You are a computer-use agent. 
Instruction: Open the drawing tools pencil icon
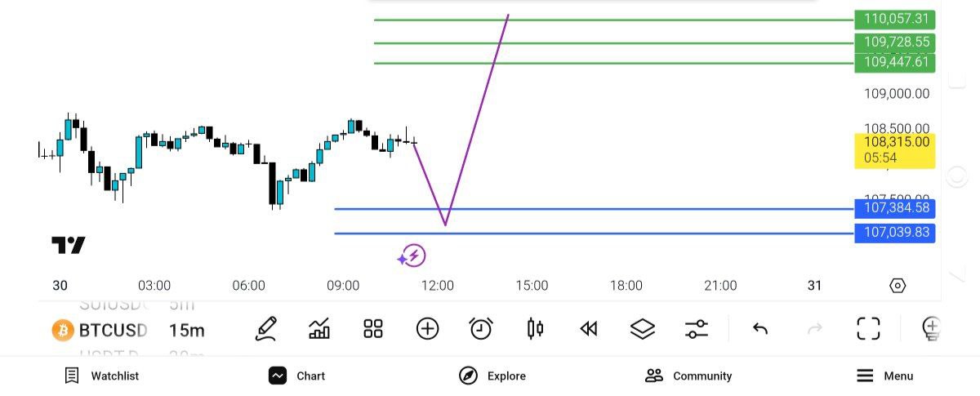coord(266,329)
